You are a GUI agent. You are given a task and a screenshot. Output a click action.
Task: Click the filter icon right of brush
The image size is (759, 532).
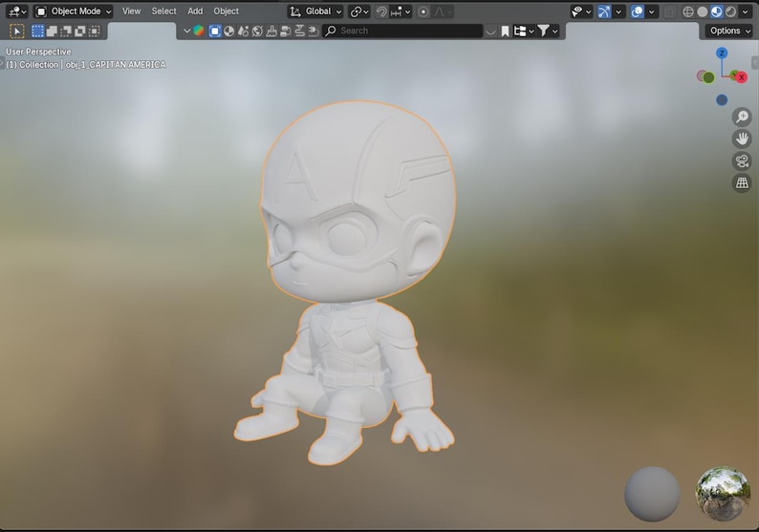286,31
